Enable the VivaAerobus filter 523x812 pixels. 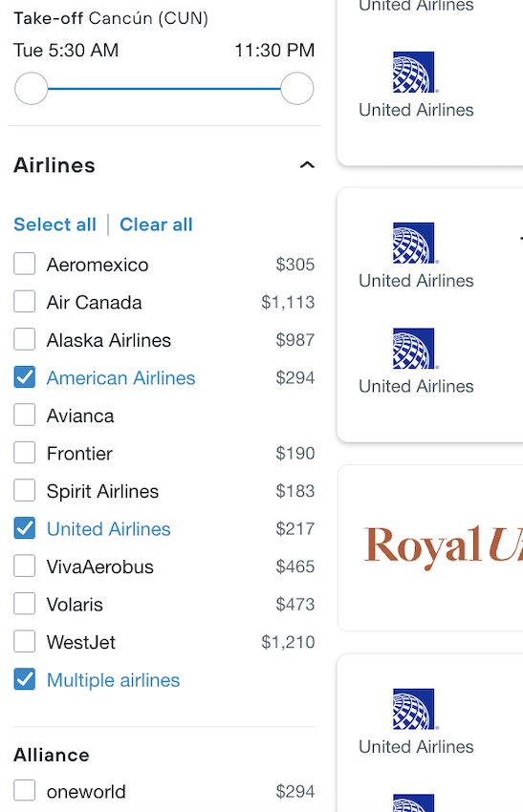click(24, 566)
